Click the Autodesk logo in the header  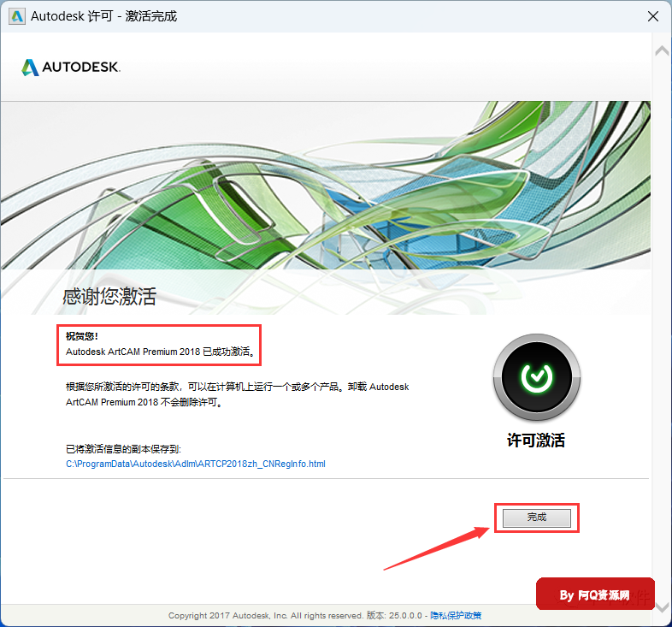pos(71,68)
